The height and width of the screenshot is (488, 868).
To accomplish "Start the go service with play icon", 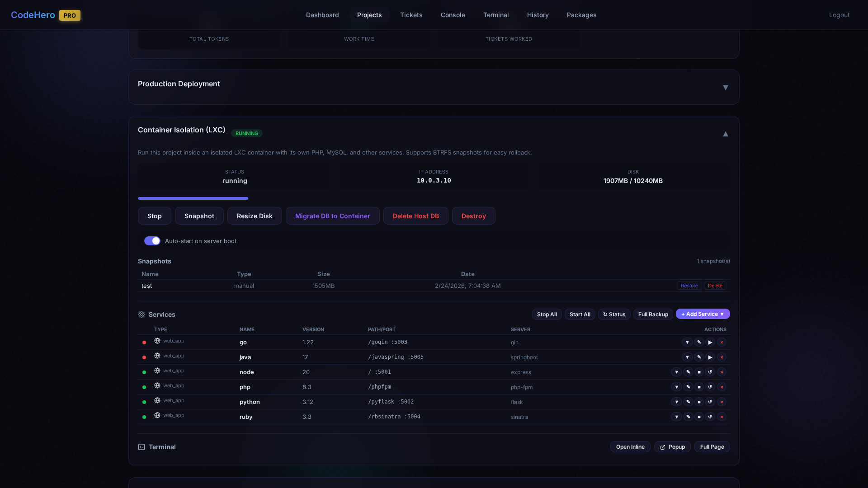I will [x=710, y=343].
